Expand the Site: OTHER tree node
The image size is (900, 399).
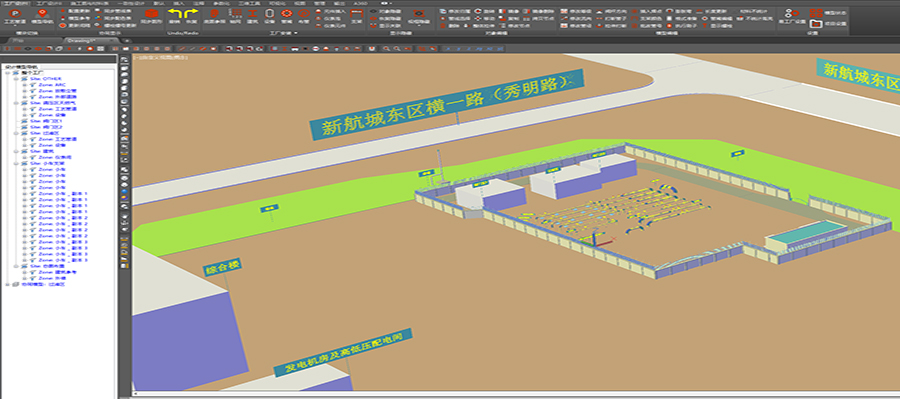(15, 79)
